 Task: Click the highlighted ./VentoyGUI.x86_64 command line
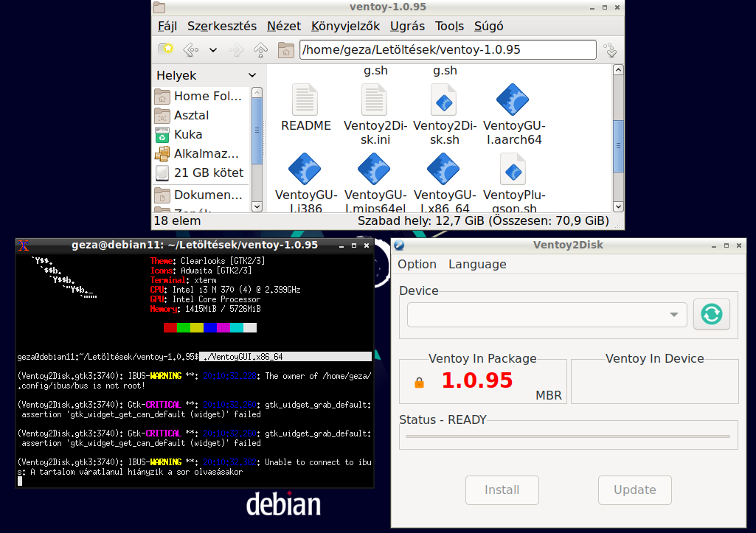tap(285, 357)
